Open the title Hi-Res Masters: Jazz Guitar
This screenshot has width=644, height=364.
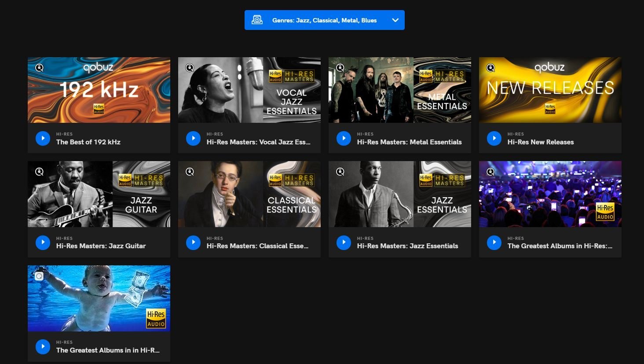pyautogui.click(x=101, y=246)
